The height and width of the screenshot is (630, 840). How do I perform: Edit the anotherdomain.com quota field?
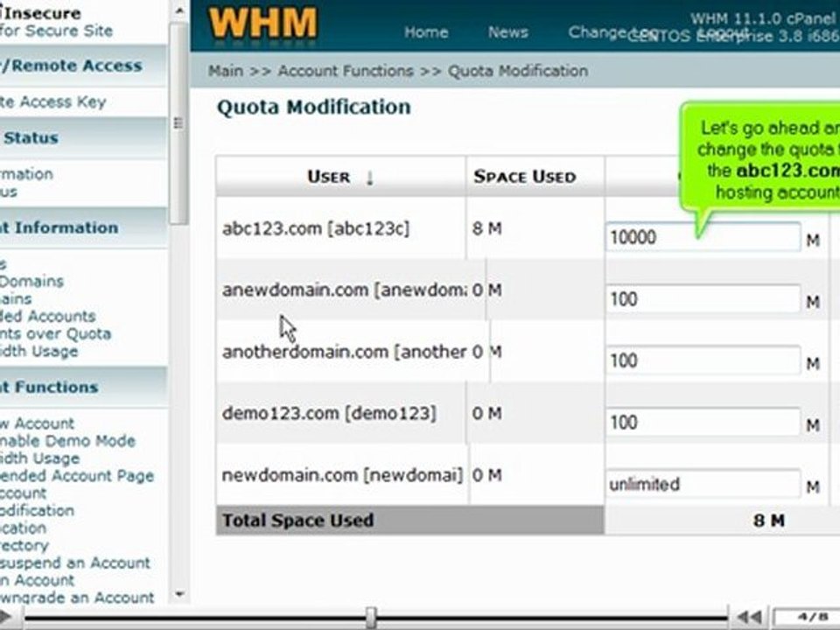[703, 360]
